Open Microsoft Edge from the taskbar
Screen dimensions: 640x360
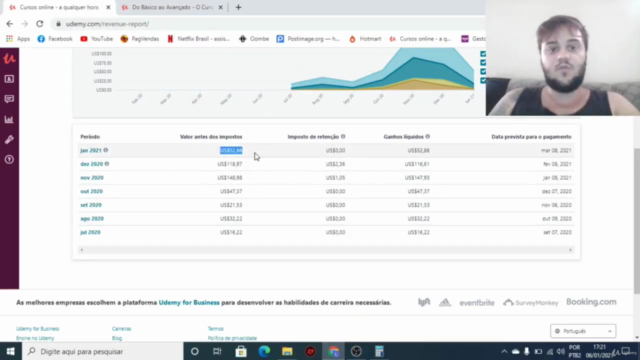264,351
